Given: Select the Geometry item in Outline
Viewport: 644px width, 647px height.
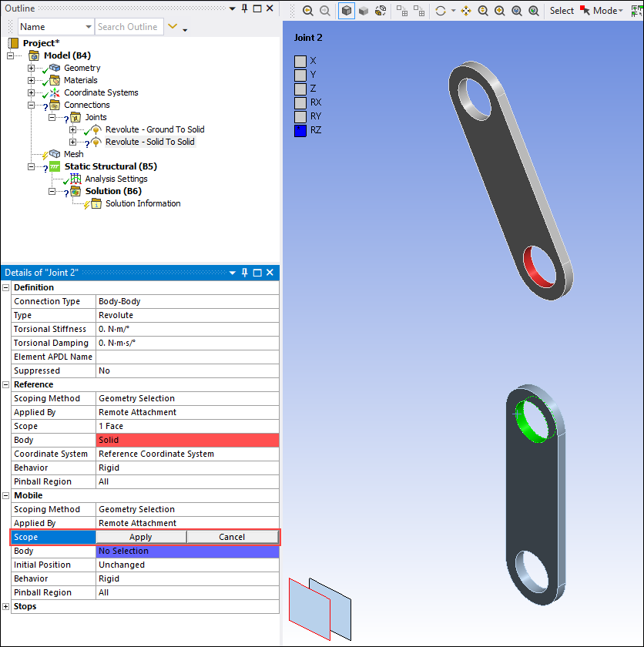Looking at the screenshot, I should click(82, 68).
